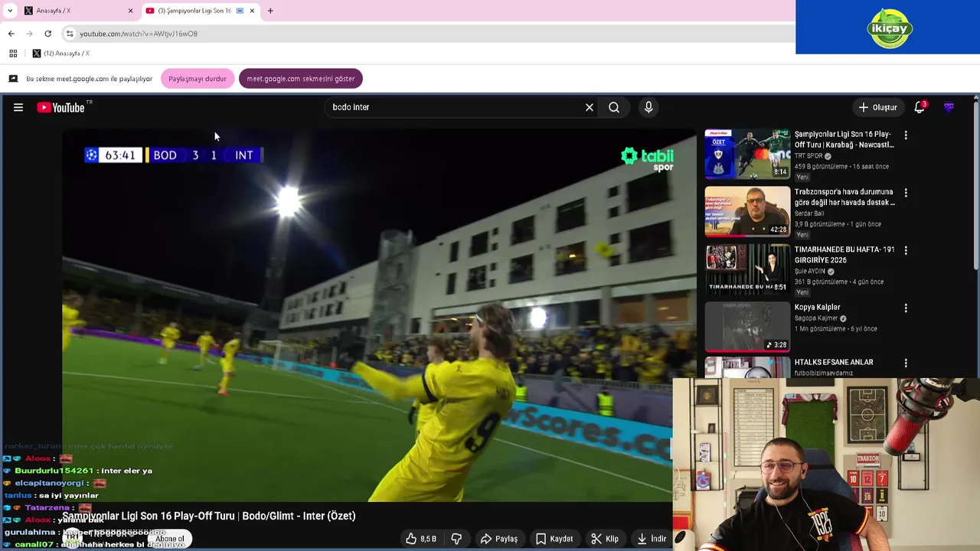Go to the YouTube home logo

click(60, 108)
